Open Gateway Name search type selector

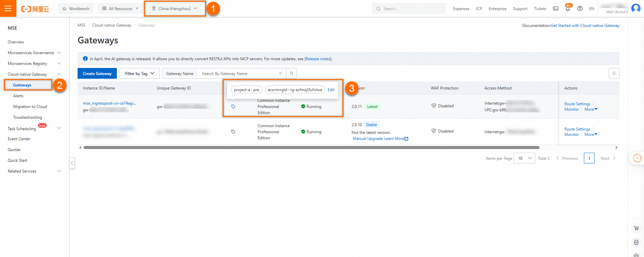(x=180, y=74)
